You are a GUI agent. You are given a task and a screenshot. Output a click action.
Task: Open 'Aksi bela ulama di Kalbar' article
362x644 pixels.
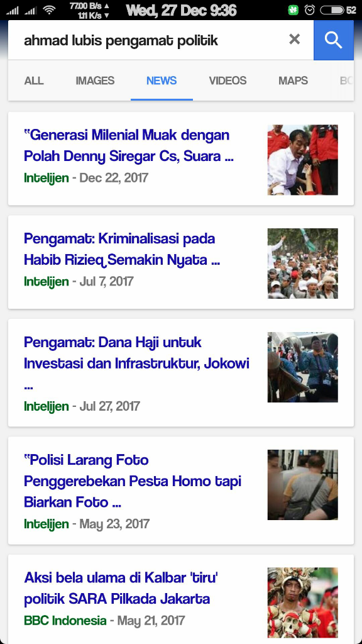click(x=121, y=588)
